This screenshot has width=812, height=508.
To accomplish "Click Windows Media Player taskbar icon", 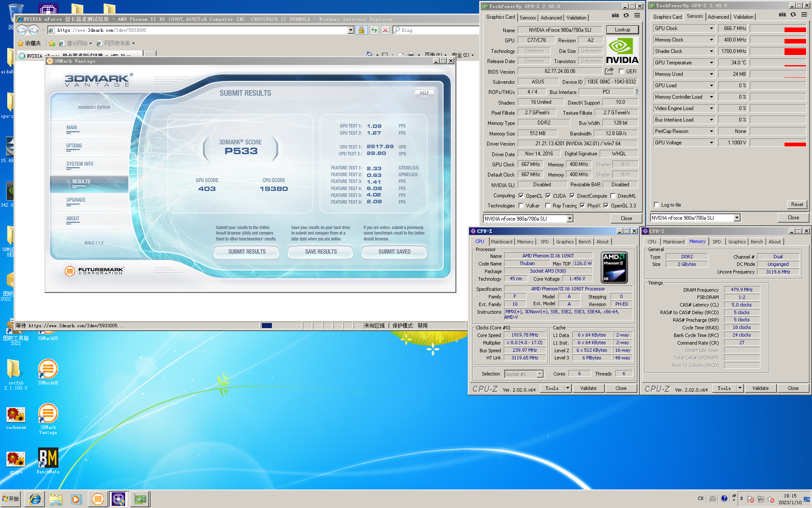I will point(76,500).
